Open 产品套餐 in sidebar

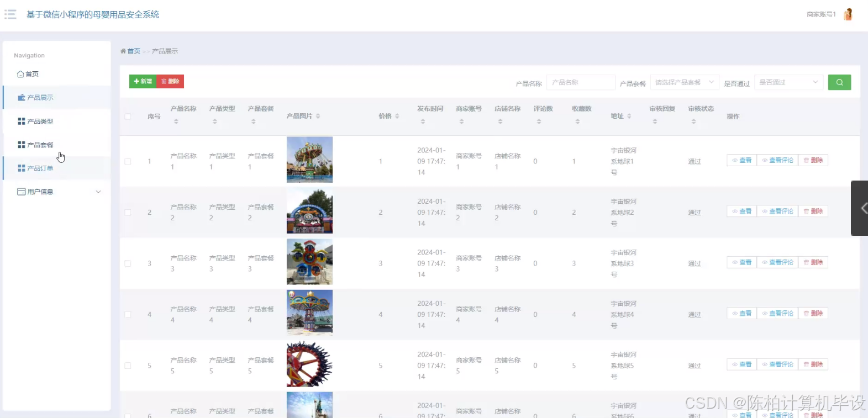pos(57,145)
